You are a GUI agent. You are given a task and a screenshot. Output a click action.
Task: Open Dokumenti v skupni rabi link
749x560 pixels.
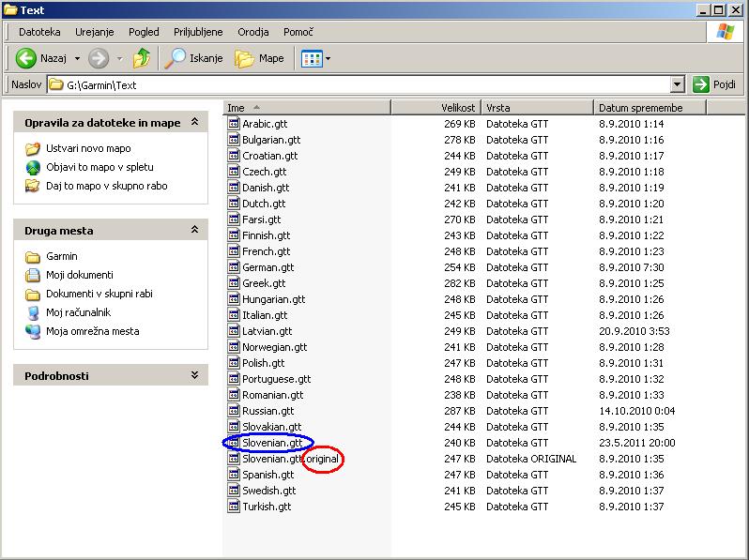pos(99,294)
